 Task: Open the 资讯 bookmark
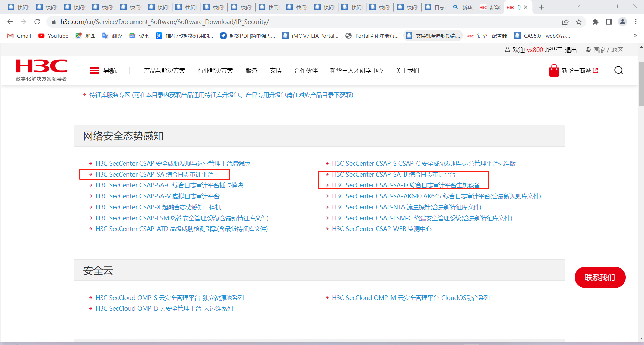[139, 36]
